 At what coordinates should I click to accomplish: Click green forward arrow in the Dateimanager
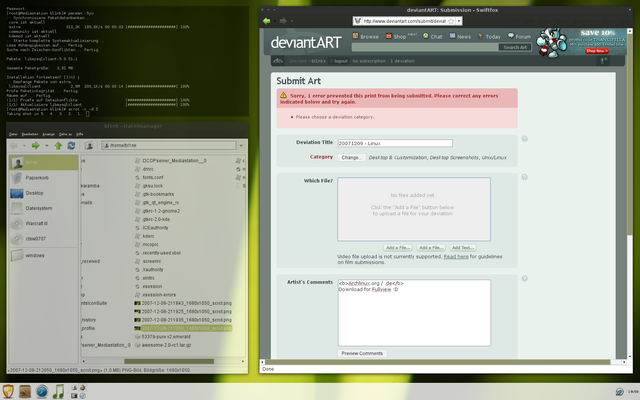tap(36, 146)
